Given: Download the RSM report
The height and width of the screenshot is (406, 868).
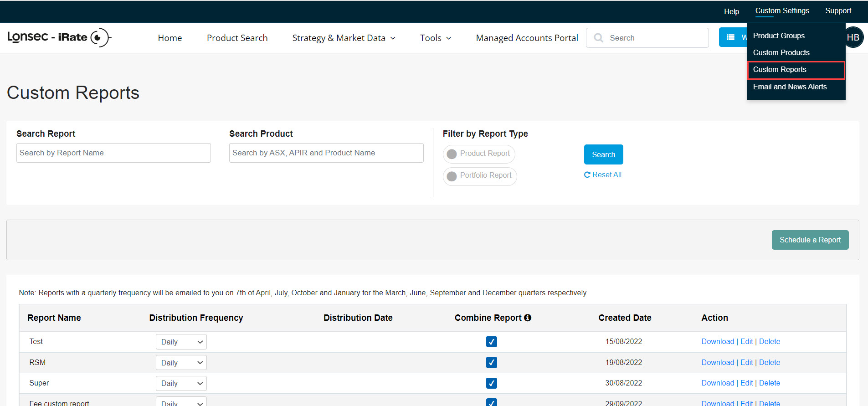Looking at the screenshot, I should [718, 362].
